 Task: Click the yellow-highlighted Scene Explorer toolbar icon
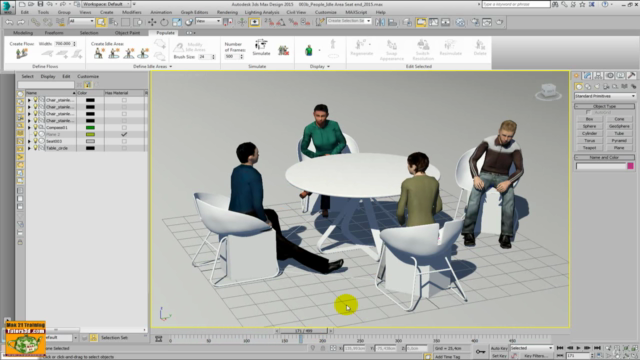(x=87, y=84)
